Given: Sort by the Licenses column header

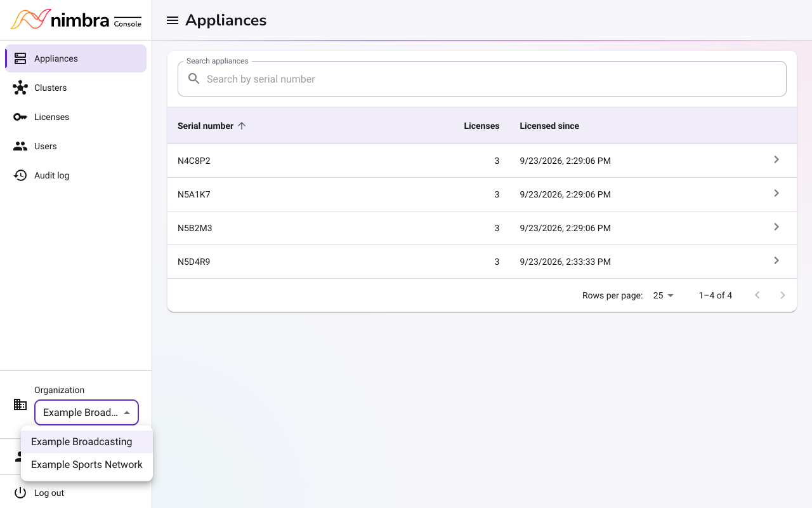Looking at the screenshot, I should (481, 126).
